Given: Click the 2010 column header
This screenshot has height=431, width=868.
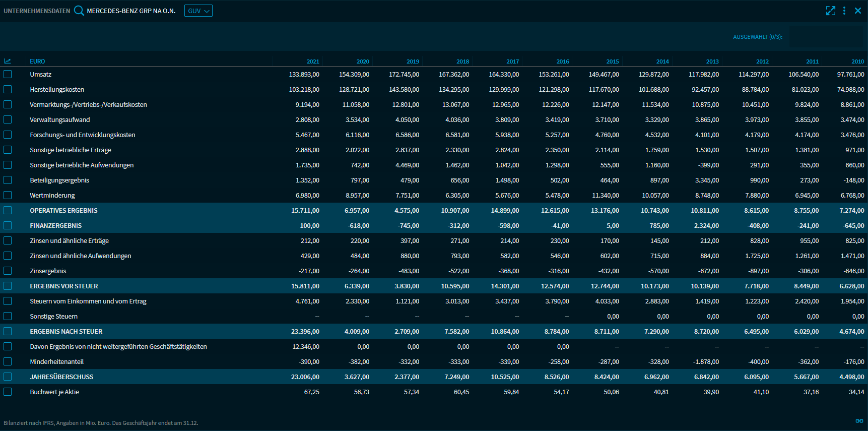Looking at the screenshot, I should coord(857,61).
